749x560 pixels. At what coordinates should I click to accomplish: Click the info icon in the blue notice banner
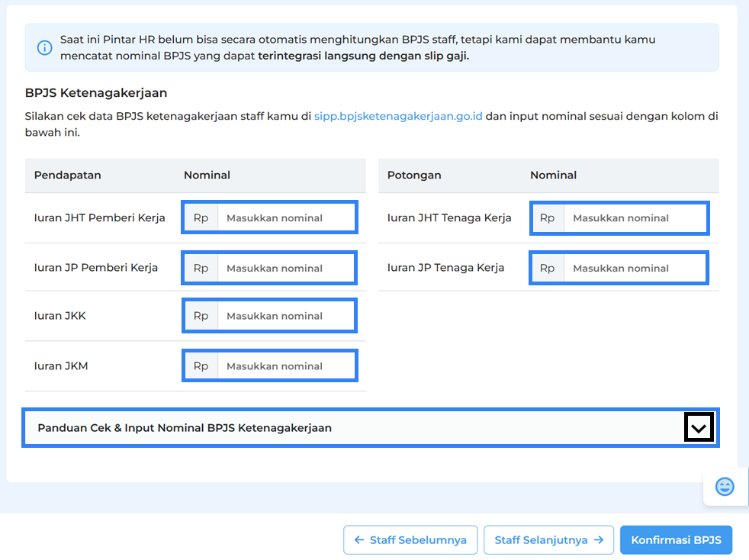coord(45,47)
